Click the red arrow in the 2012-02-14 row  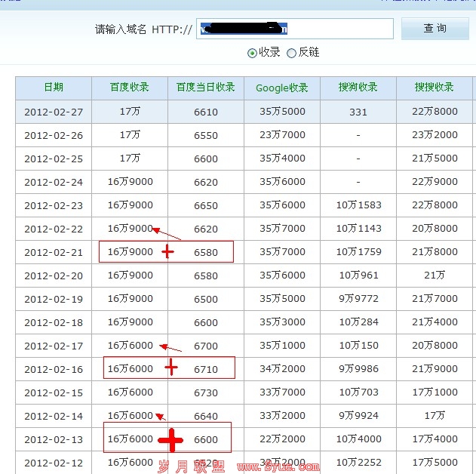[x=160, y=417]
